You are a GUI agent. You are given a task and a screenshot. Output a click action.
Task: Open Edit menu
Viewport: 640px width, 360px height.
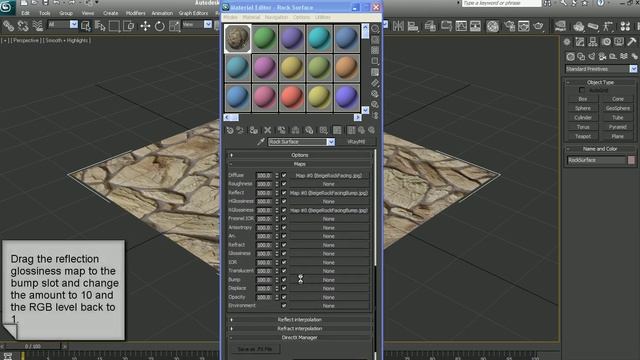point(25,13)
